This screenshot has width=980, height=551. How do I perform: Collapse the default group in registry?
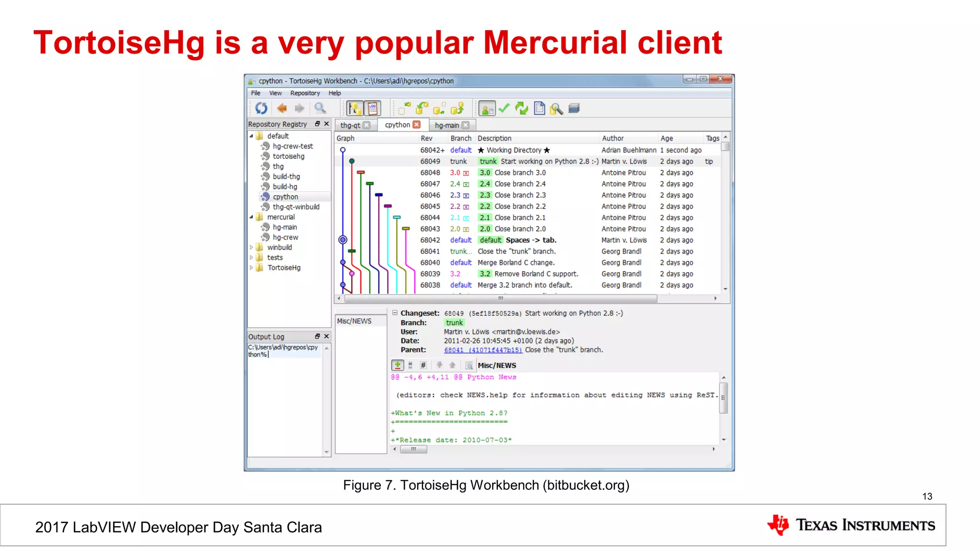click(251, 136)
